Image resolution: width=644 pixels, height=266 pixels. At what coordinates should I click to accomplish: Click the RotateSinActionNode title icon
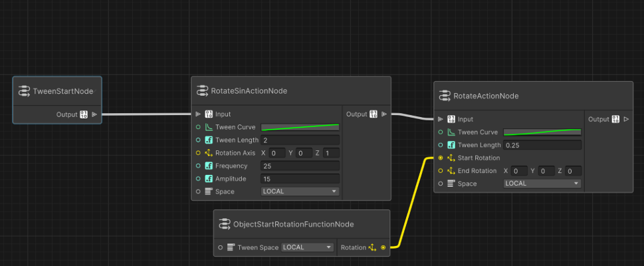point(202,91)
